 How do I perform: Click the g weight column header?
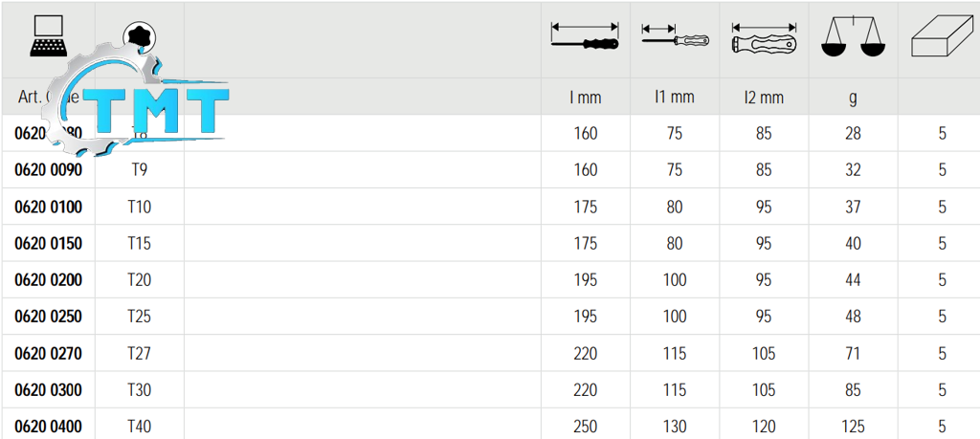click(x=853, y=97)
